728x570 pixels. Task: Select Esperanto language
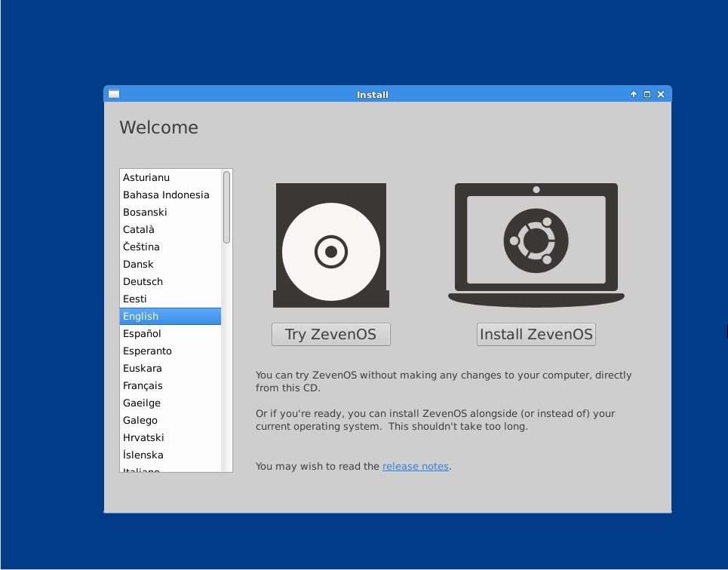pyautogui.click(x=170, y=351)
